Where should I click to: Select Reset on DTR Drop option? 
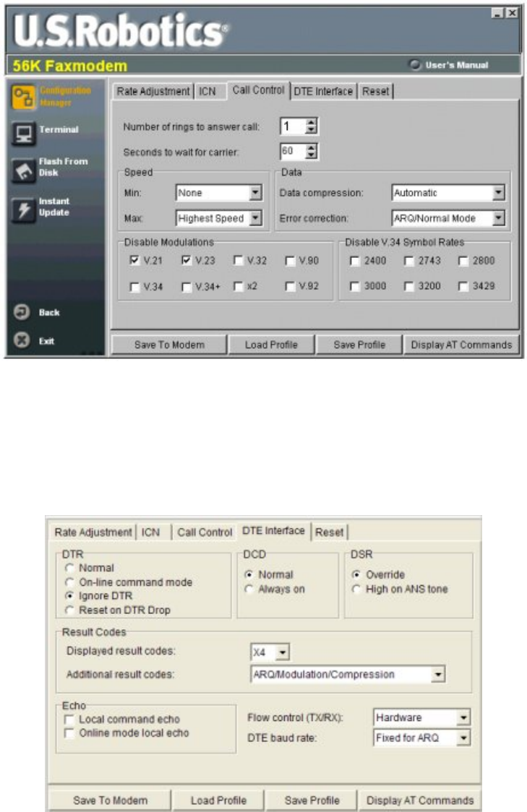[x=69, y=610]
